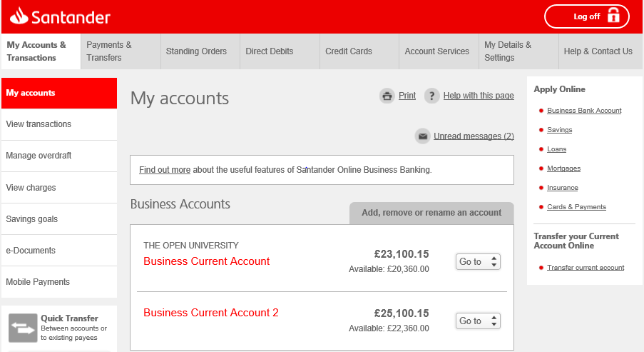Click Cards & Payments link
Screen dimensions: 644x352
coord(576,207)
